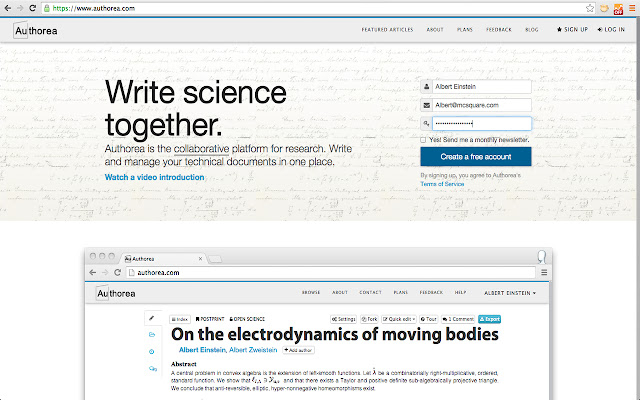Click the pencil edit icon in article sidebar

click(x=152, y=318)
